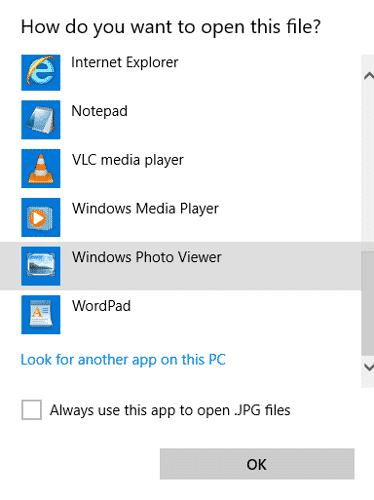Select the Windows Media Player label

(145, 209)
